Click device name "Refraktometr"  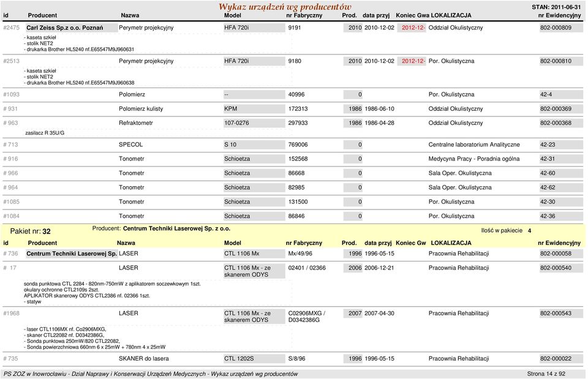[x=136, y=123]
